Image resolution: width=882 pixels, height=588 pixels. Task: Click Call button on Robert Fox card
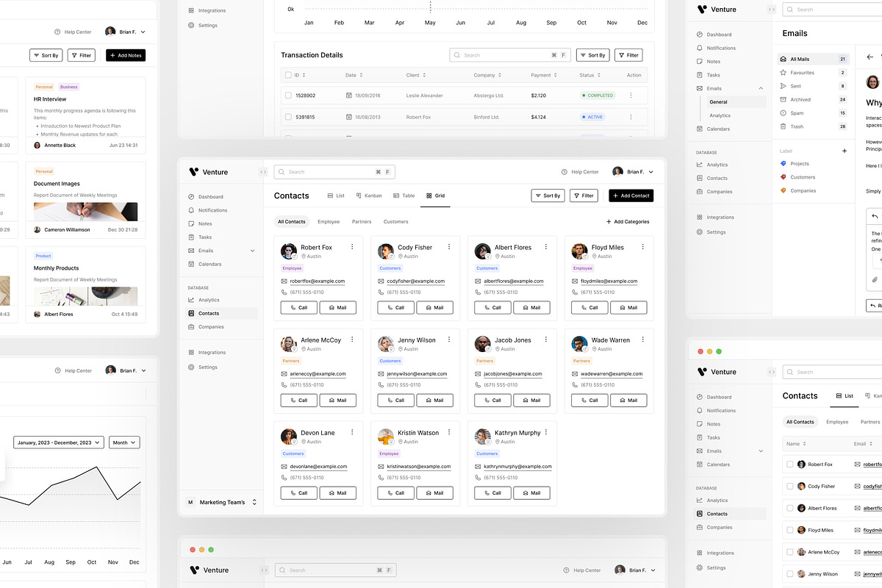(298, 307)
